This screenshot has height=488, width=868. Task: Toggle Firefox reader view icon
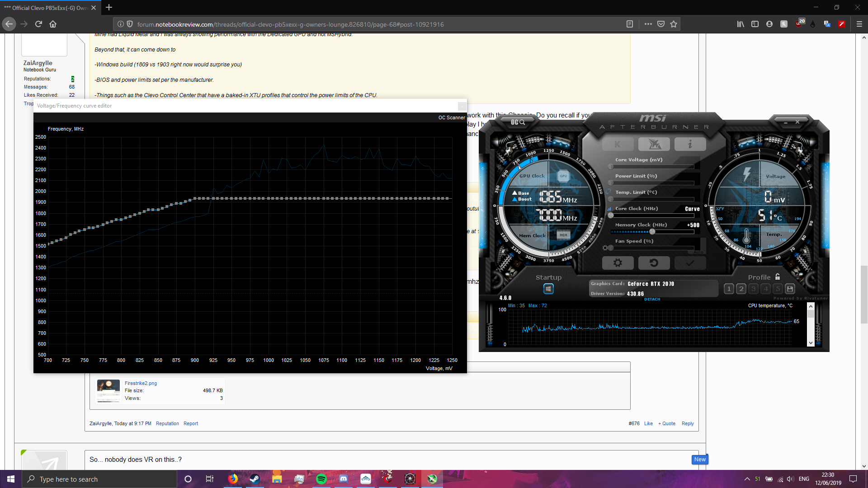(x=629, y=24)
